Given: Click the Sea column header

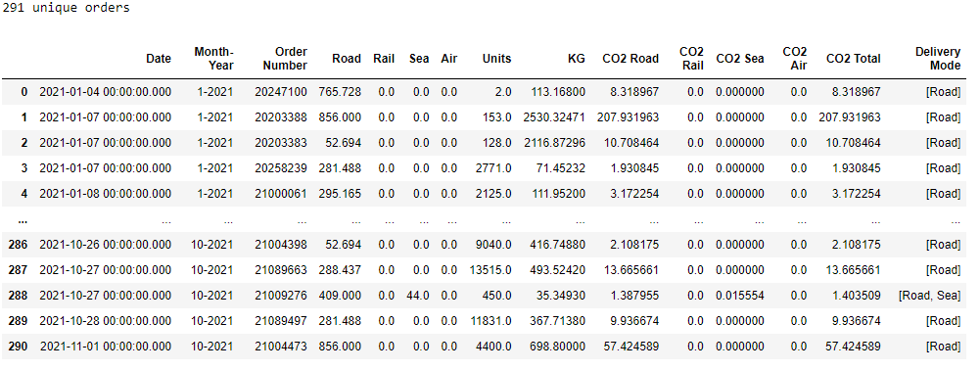Looking at the screenshot, I should tap(419, 59).
